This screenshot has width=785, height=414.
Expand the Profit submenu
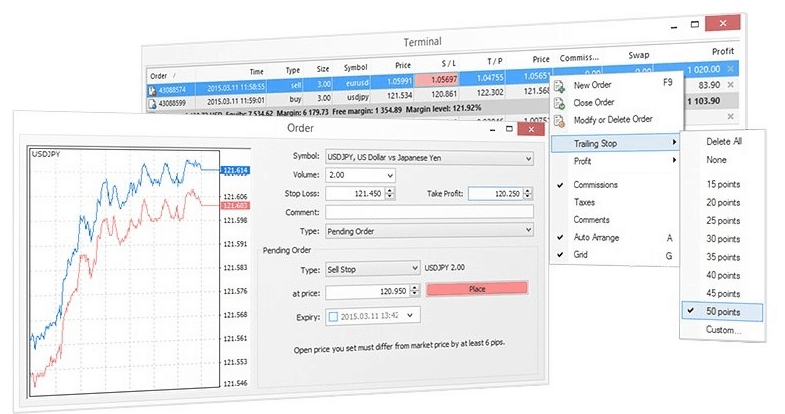pyautogui.click(x=615, y=161)
